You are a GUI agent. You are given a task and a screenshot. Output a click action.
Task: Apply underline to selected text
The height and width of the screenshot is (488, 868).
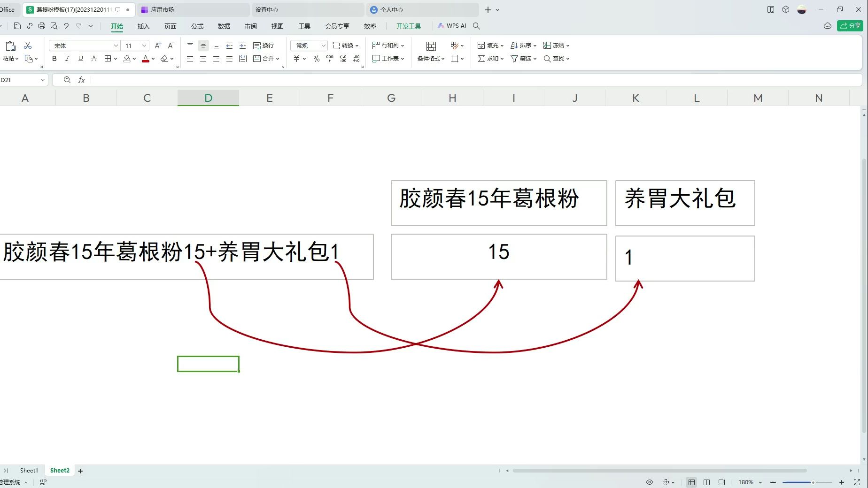(80, 59)
